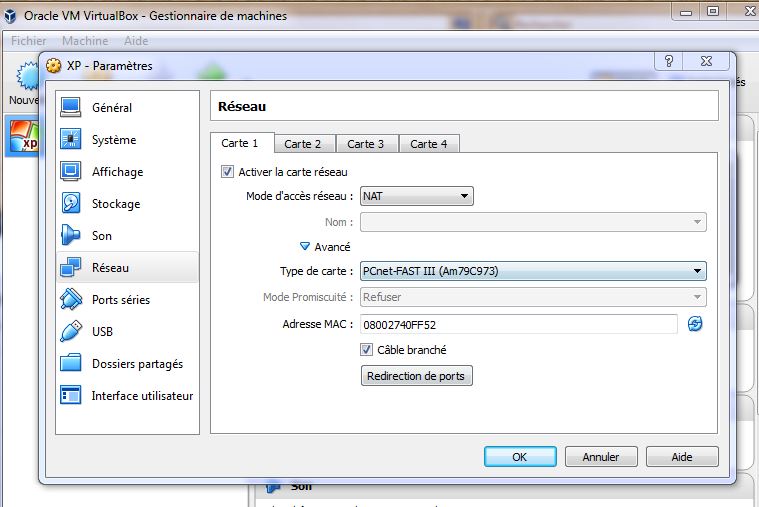Toggle the Câble branché checkbox
The height and width of the screenshot is (507, 759).
(x=366, y=350)
